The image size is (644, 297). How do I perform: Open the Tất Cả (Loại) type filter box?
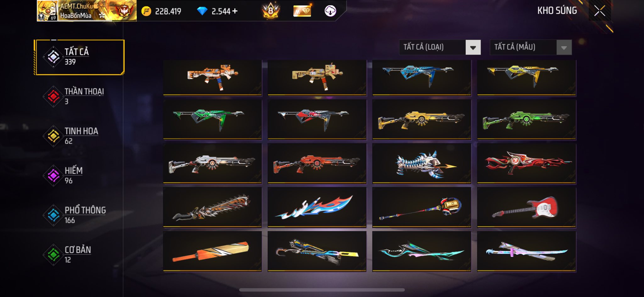click(440, 47)
